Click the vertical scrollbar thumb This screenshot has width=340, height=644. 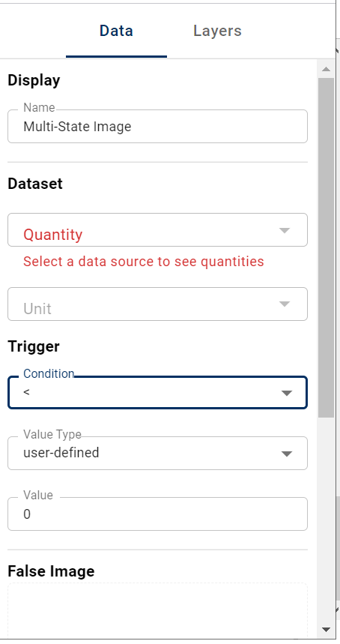327,247
